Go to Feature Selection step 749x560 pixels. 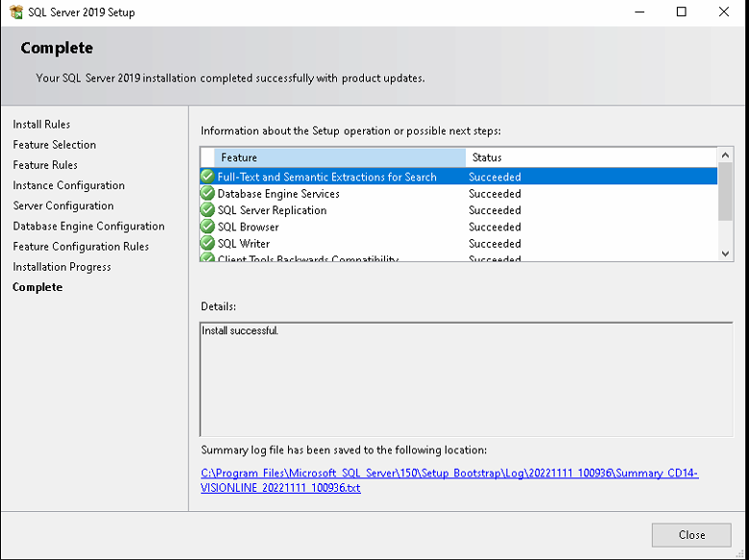pyautogui.click(x=55, y=145)
